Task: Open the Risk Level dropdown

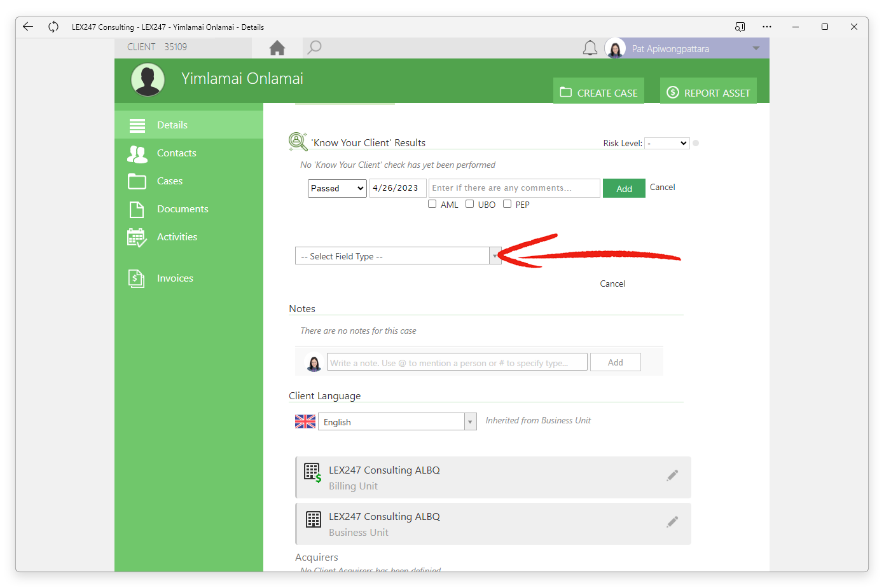Action: coord(667,144)
